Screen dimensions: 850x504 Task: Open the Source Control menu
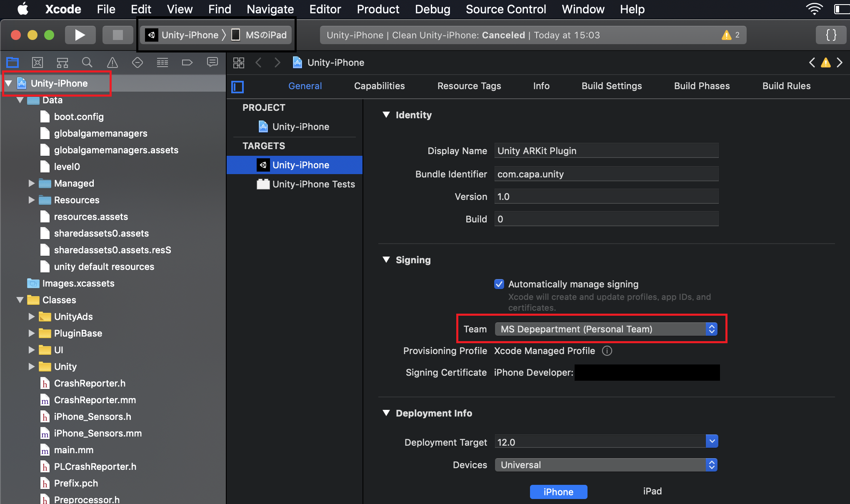506,9
